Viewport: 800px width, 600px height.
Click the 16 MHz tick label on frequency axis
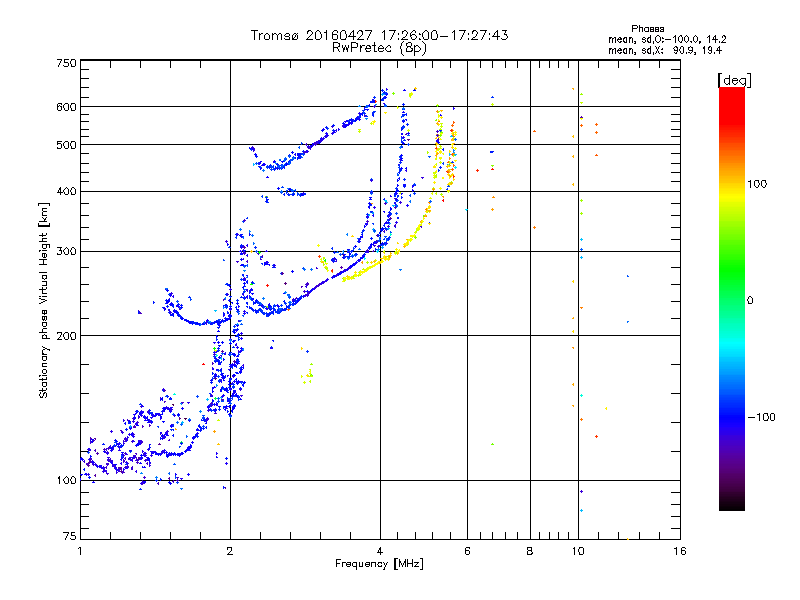click(x=680, y=551)
